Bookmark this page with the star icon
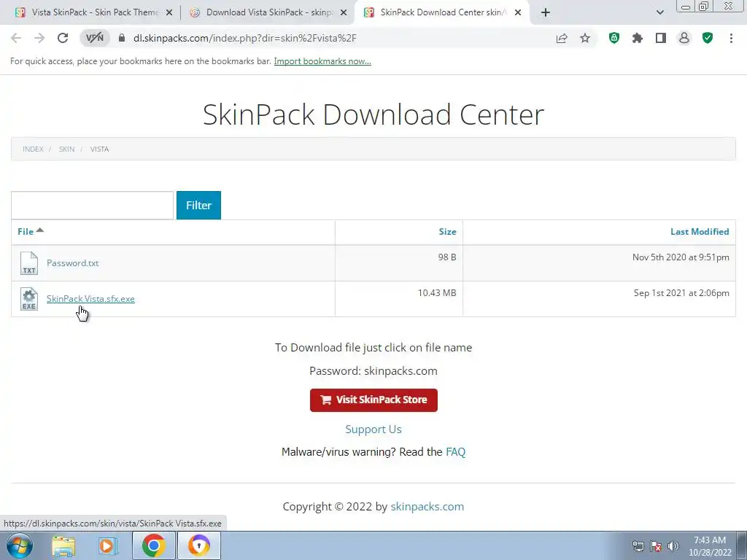Image resolution: width=747 pixels, height=560 pixels. click(585, 38)
